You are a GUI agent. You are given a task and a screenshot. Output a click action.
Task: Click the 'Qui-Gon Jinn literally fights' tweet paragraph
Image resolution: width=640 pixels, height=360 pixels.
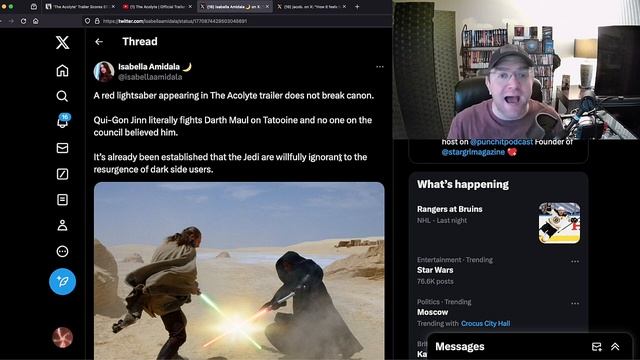(x=233, y=126)
